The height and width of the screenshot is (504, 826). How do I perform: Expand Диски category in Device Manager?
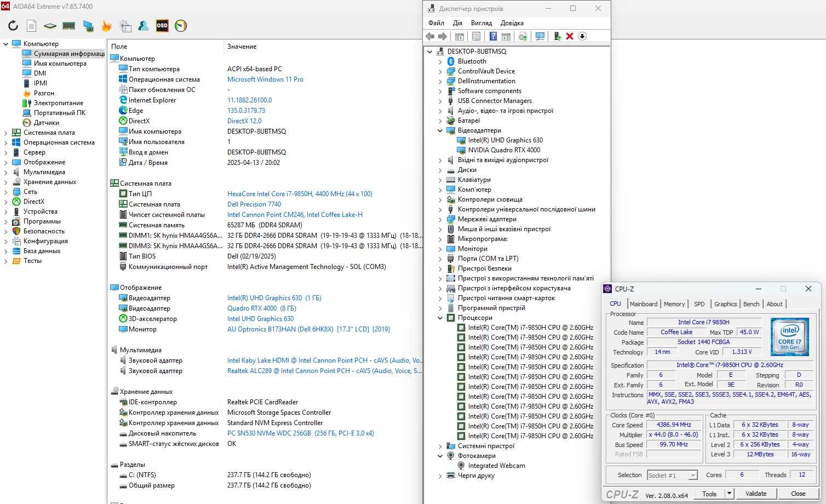440,170
